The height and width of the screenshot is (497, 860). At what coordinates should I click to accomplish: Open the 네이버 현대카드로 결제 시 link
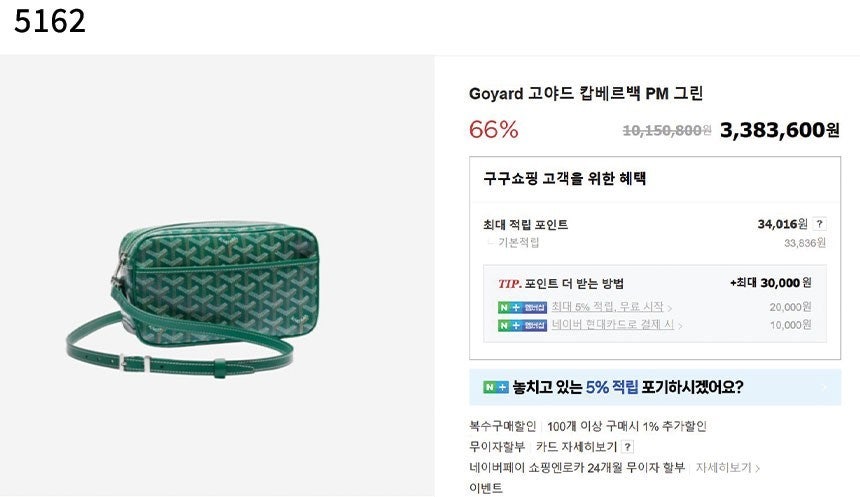point(615,325)
